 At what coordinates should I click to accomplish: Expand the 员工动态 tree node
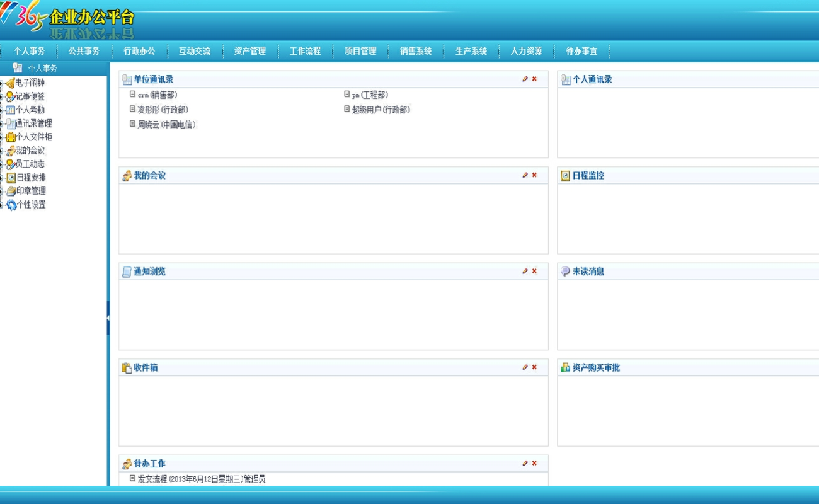point(2,164)
